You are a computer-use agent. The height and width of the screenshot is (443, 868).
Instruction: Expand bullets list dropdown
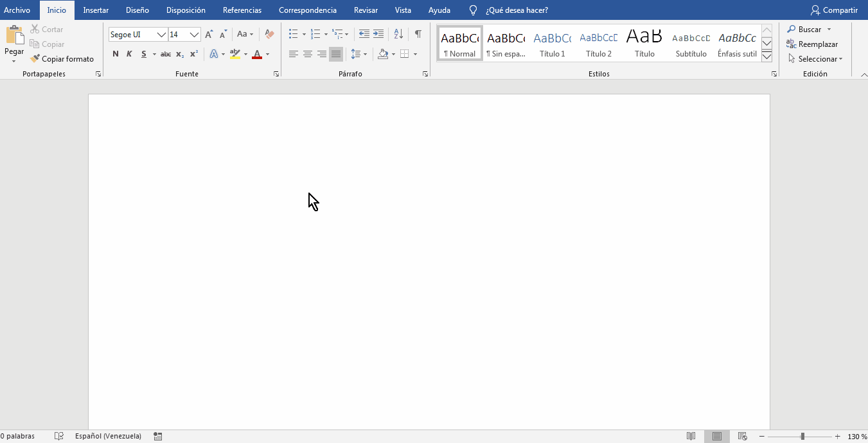tap(304, 35)
